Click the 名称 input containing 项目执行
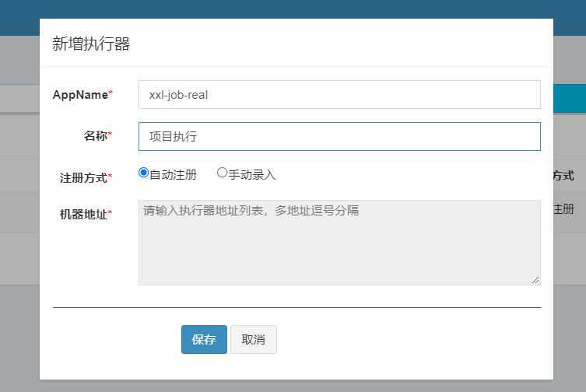This screenshot has height=392, width=586. 339,136
